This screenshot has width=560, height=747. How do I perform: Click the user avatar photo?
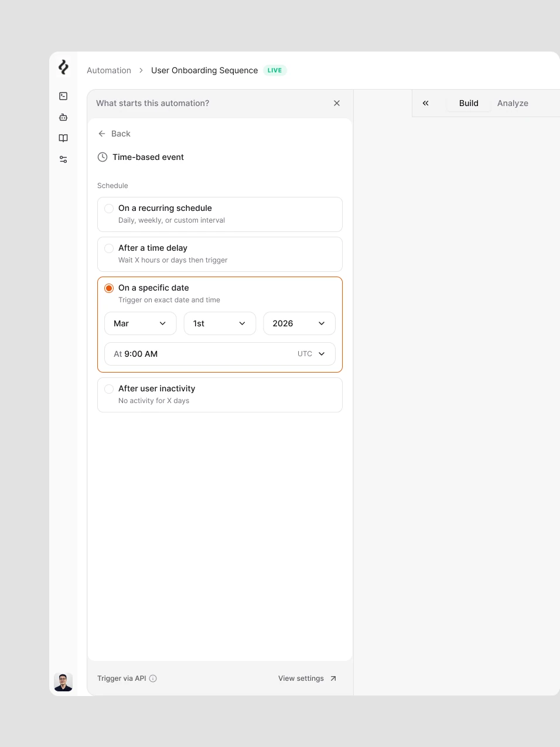[63, 682]
